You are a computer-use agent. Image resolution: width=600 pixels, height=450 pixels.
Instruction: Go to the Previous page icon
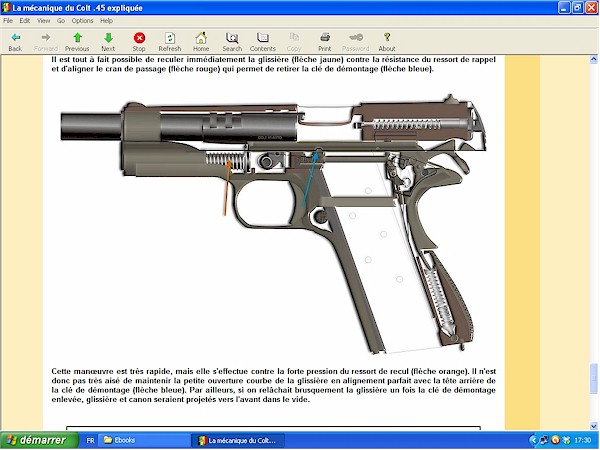click(77, 38)
